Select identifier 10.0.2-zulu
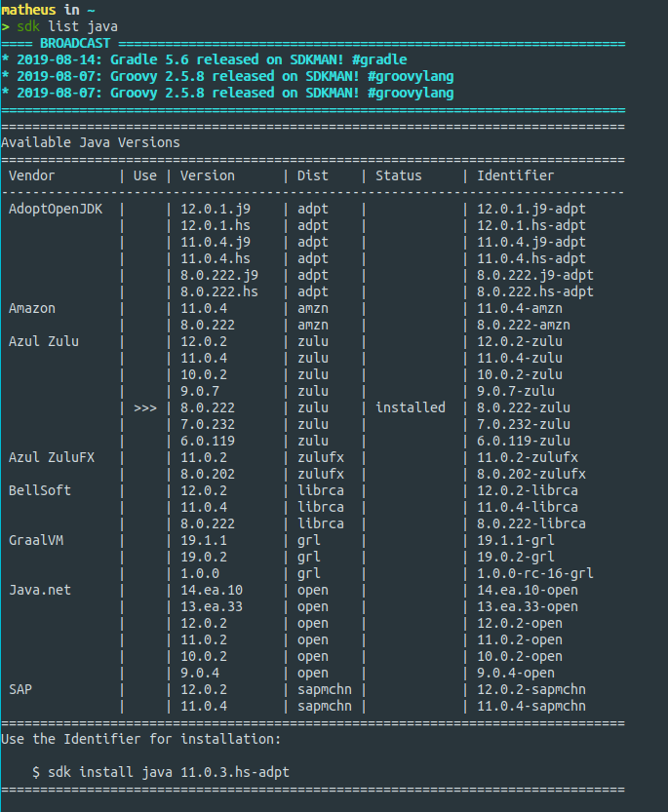Viewport: 668px width, 812px height. pyautogui.click(x=519, y=374)
